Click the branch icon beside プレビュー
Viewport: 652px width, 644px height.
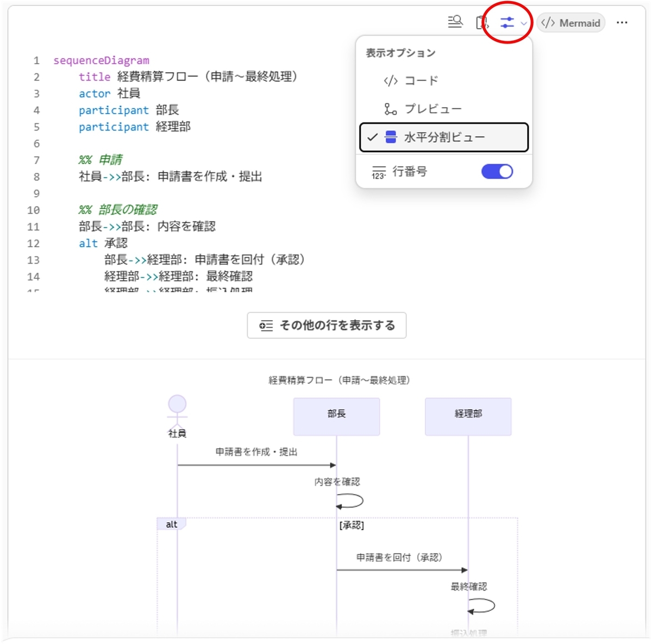pos(390,109)
